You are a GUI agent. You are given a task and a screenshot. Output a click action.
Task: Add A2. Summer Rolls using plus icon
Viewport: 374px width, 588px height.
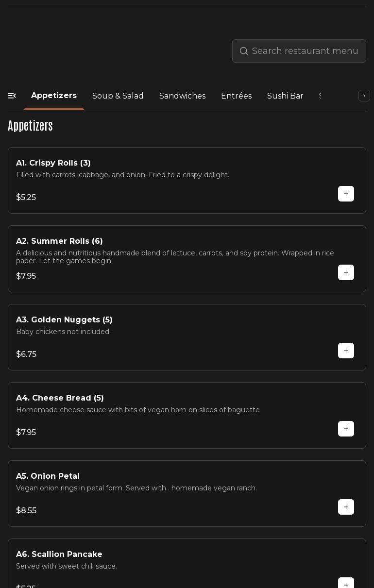pyautogui.click(x=346, y=272)
